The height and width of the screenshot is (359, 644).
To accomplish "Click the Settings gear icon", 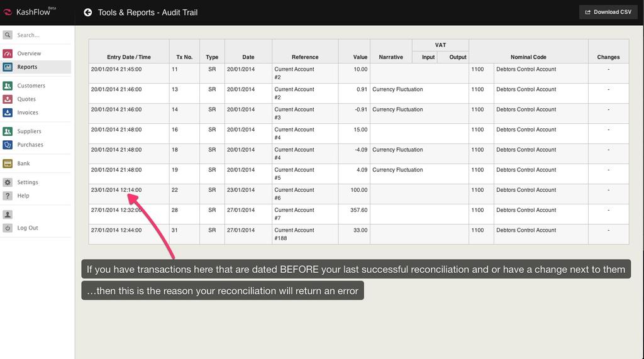I will [x=8, y=182].
